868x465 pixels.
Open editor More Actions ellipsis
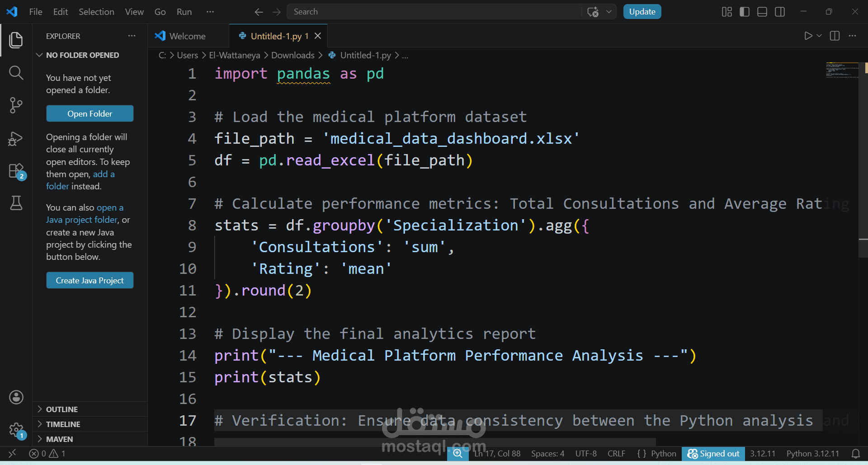pyautogui.click(x=852, y=36)
